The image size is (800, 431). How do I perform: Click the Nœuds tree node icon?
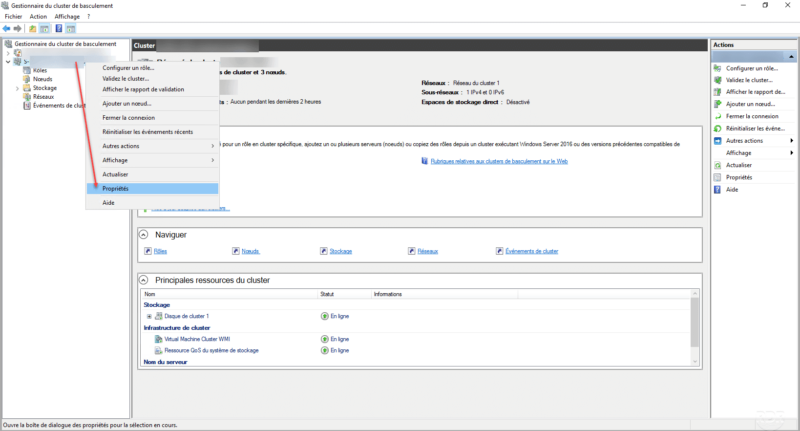tap(27, 79)
